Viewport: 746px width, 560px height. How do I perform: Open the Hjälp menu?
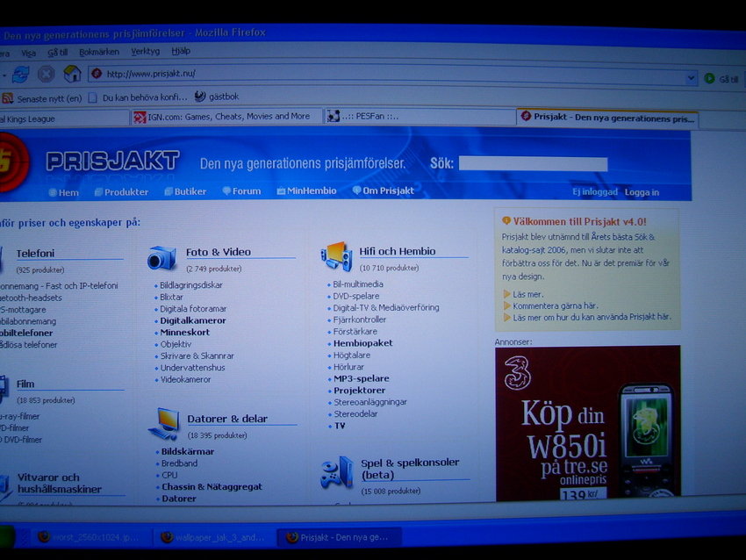pos(181,50)
